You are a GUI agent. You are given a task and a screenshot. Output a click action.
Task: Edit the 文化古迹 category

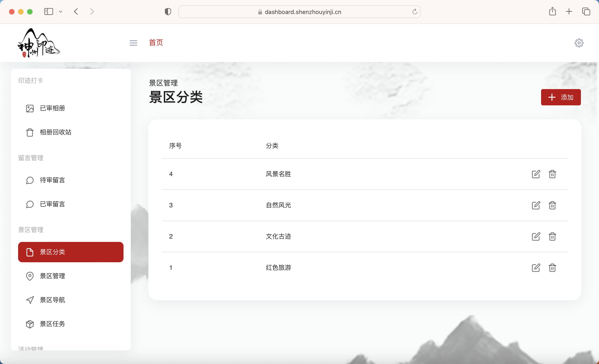coord(536,236)
